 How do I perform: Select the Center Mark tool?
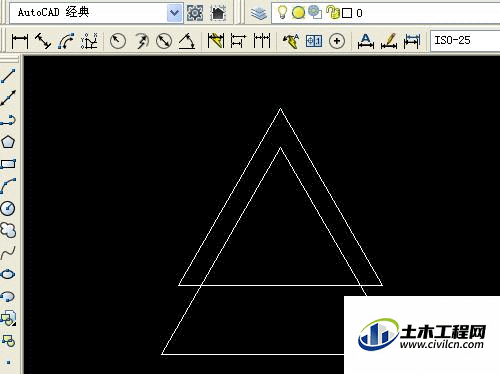tap(337, 41)
